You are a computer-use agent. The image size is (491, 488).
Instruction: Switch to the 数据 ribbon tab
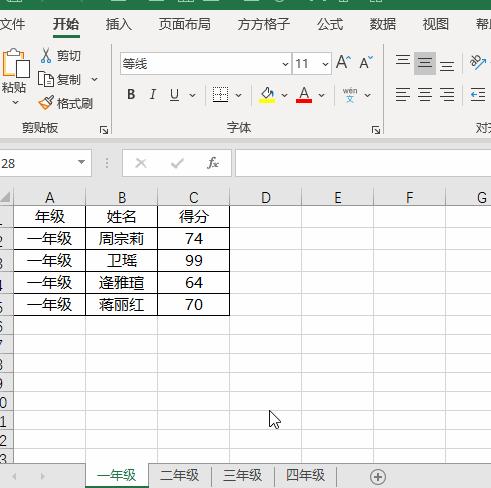tap(383, 24)
